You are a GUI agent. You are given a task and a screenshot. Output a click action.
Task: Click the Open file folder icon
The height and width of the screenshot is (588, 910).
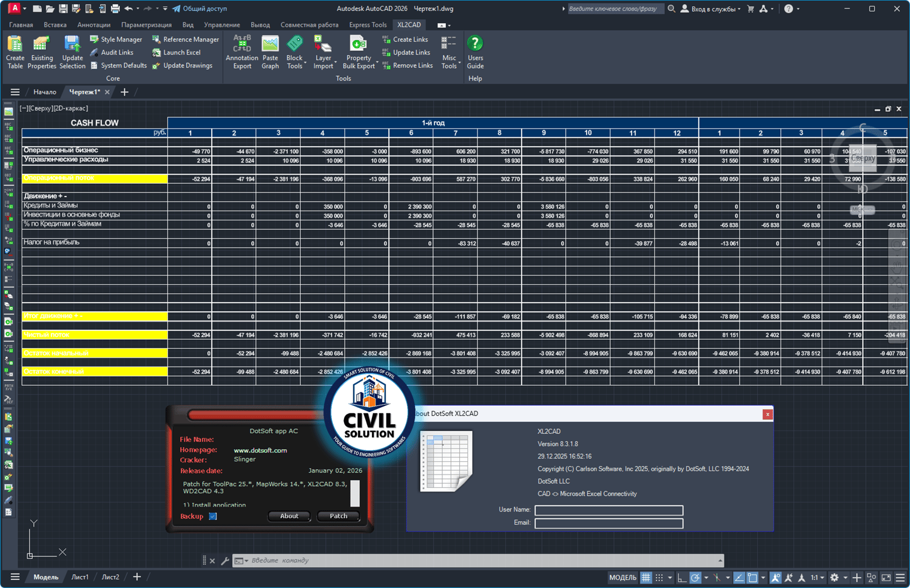pyautogui.click(x=50, y=8)
